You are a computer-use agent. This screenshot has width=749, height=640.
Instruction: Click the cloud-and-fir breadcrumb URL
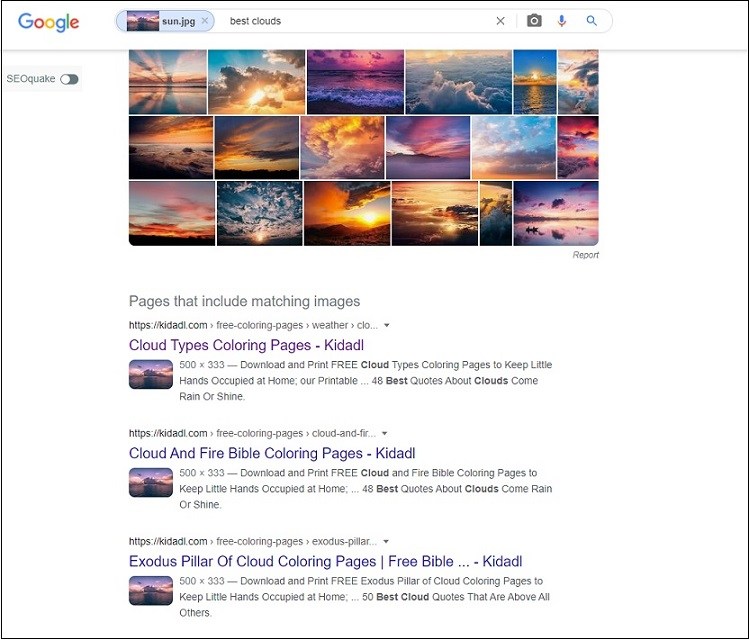(252, 434)
